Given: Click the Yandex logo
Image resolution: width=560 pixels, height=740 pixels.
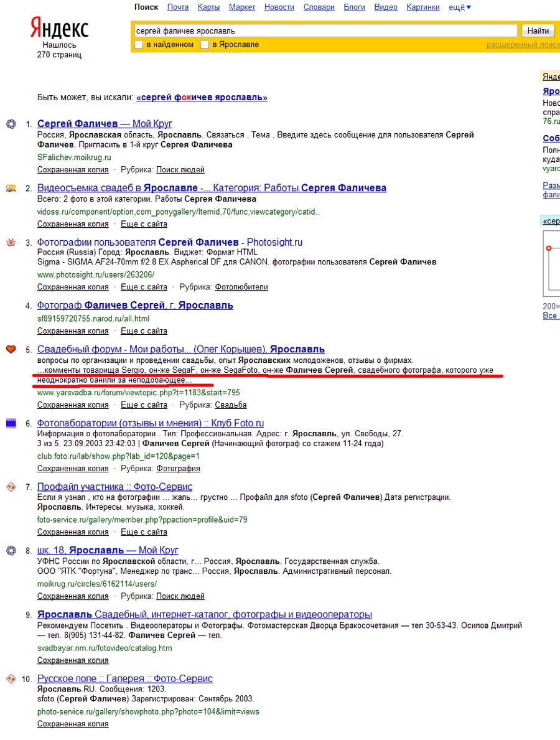Looking at the screenshot, I should coord(60,27).
